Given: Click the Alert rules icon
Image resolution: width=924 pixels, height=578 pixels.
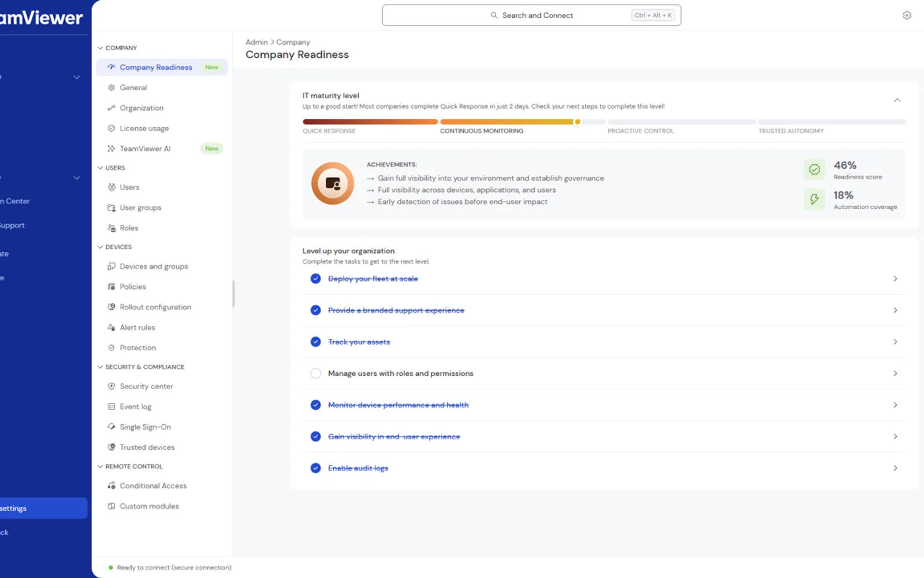Looking at the screenshot, I should [x=111, y=327].
